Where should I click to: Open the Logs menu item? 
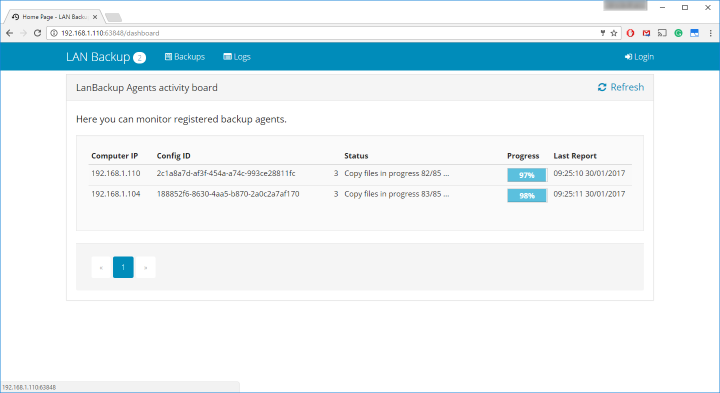click(237, 56)
